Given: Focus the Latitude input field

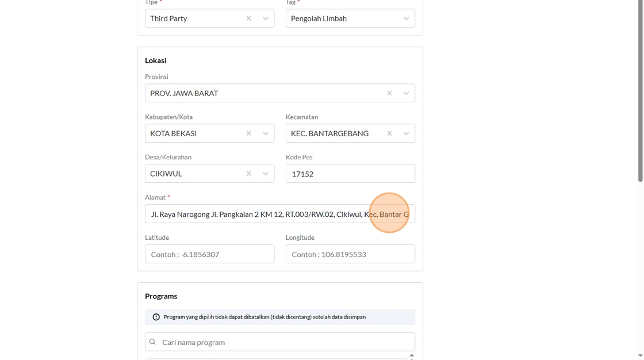Looking at the screenshot, I should click(x=209, y=254).
